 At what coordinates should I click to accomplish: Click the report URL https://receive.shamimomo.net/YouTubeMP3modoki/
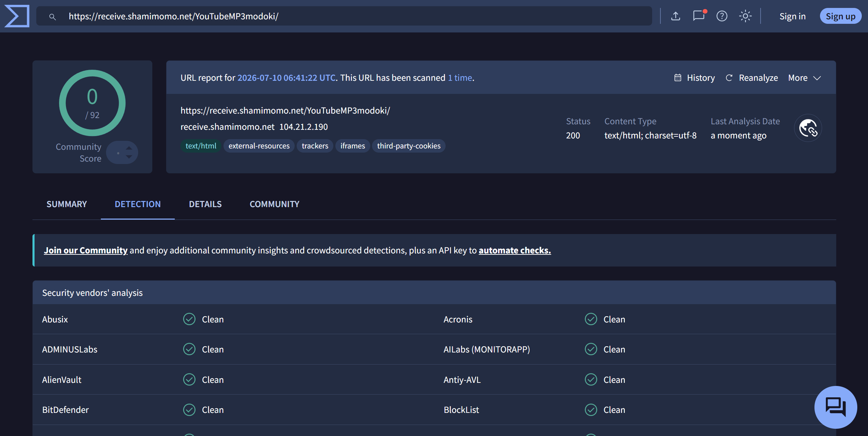[x=285, y=110]
